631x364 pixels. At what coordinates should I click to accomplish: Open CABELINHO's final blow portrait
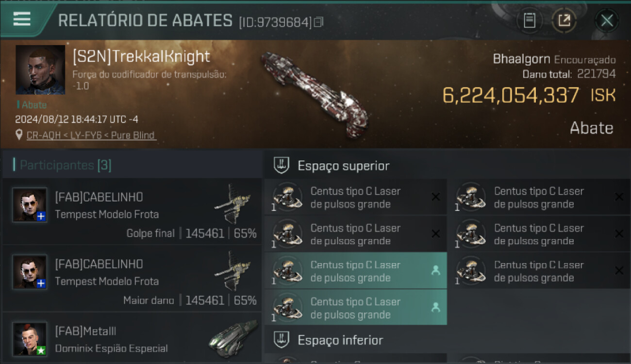click(x=30, y=205)
